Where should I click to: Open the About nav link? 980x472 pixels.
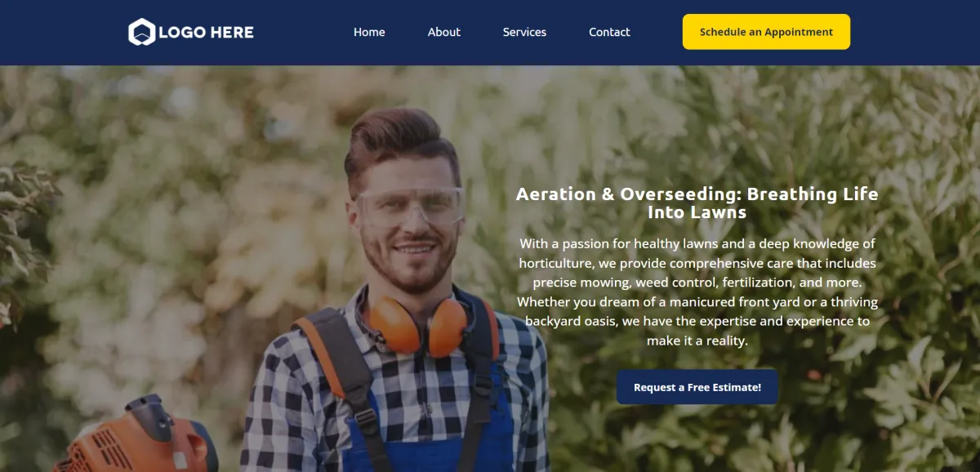(x=444, y=32)
